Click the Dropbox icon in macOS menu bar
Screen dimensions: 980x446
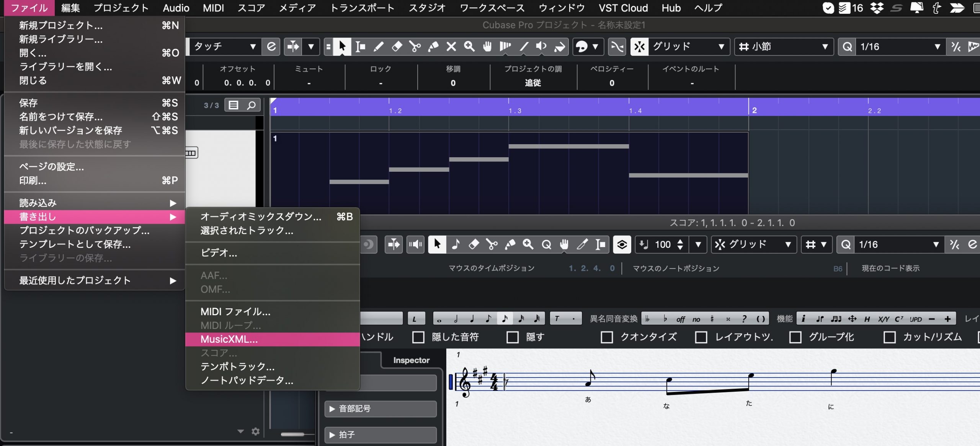click(877, 8)
